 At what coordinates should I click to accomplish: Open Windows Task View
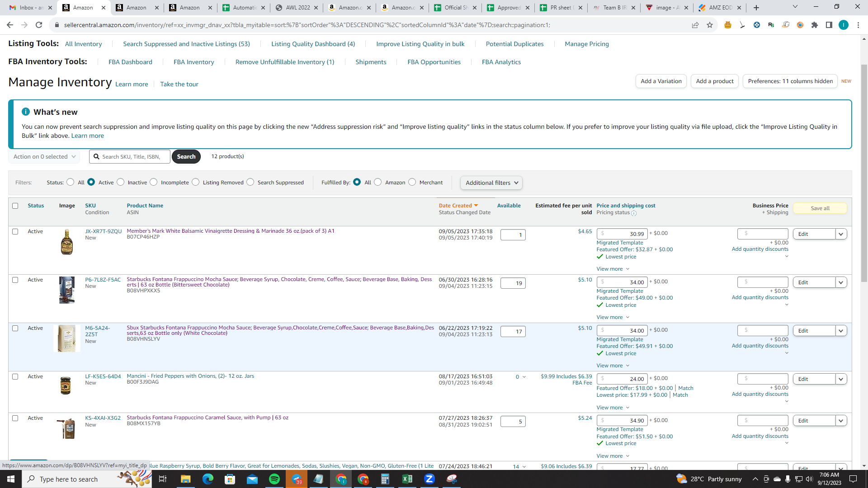pos(163,479)
